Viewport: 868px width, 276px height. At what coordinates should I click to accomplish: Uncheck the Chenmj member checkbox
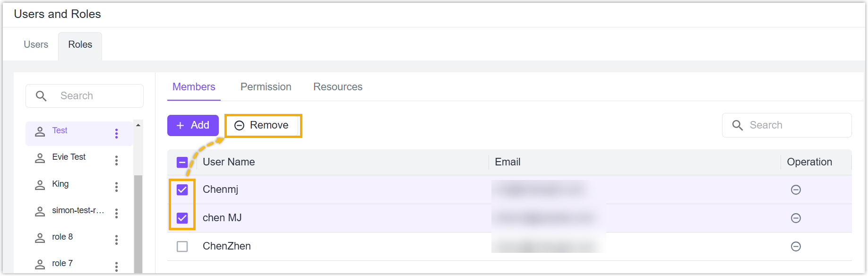click(x=182, y=190)
